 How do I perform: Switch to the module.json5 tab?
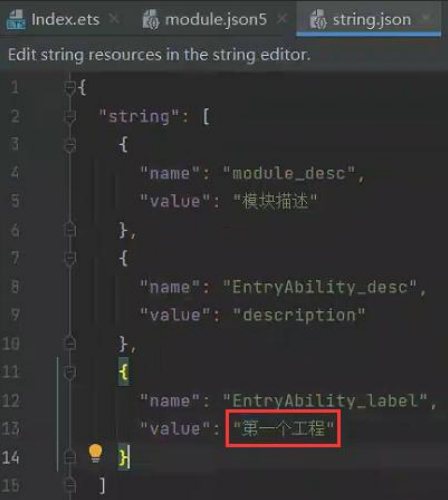coord(216,19)
